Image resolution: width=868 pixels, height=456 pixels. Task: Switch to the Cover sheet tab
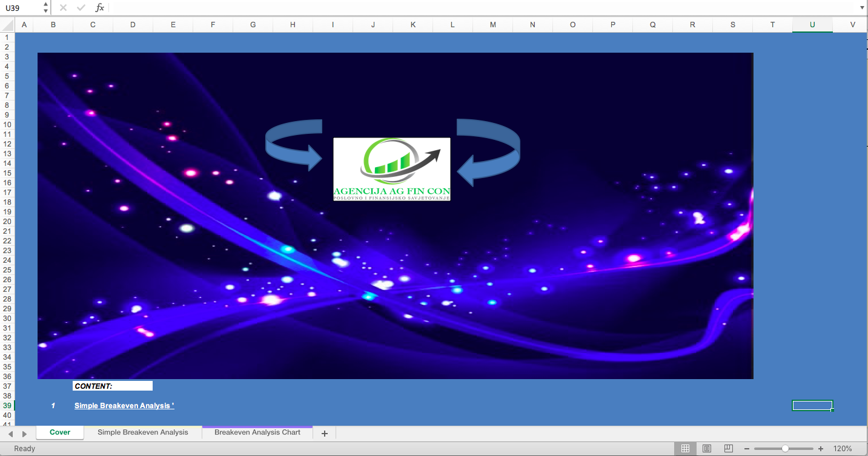[60, 432]
